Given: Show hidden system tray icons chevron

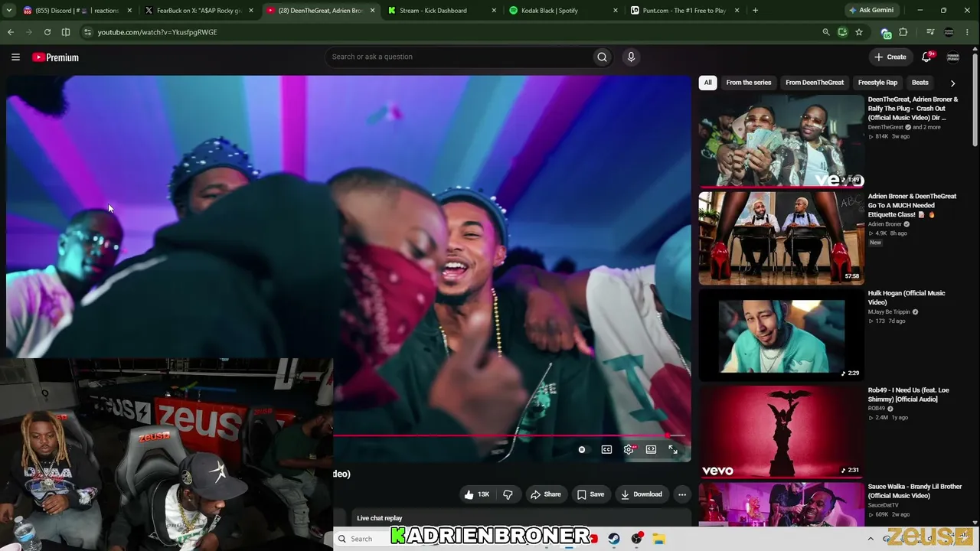Looking at the screenshot, I should click(x=871, y=539).
